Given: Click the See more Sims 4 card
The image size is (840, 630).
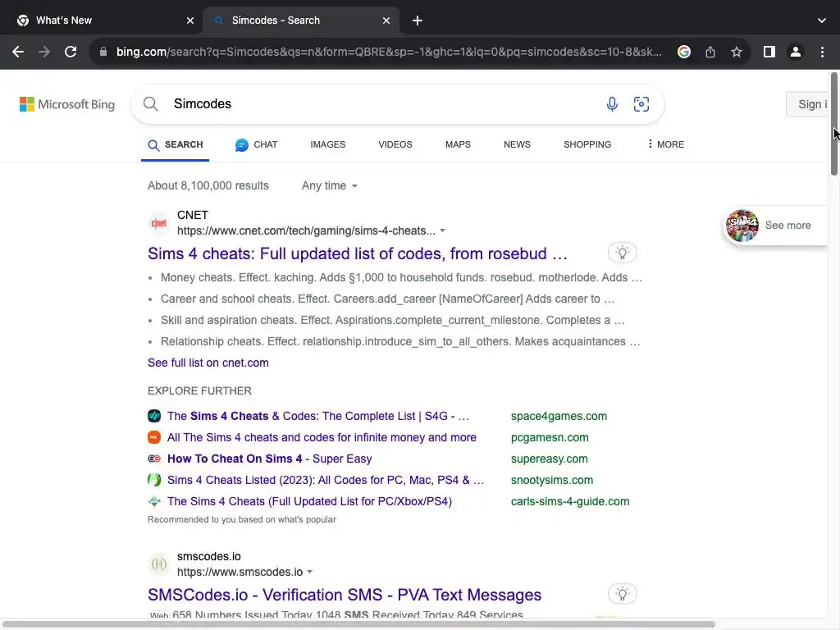Looking at the screenshot, I should [x=775, y=226].
